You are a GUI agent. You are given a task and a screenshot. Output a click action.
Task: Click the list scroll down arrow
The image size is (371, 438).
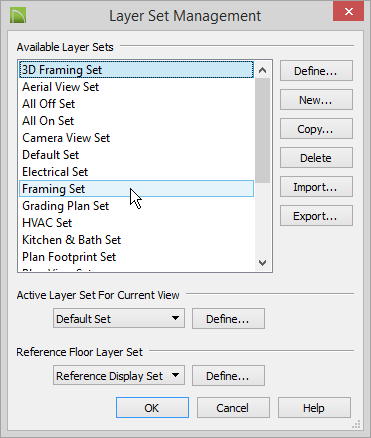tap(263, 263)
